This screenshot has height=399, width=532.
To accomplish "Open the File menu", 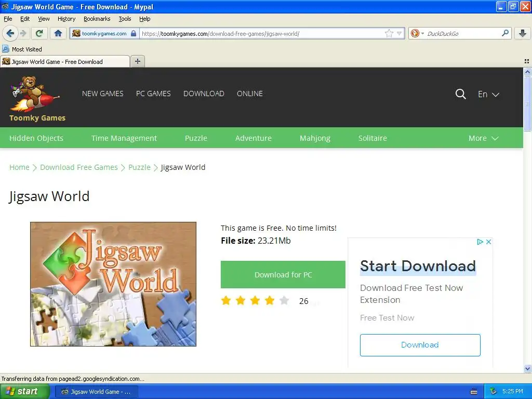I will (8, 19).
